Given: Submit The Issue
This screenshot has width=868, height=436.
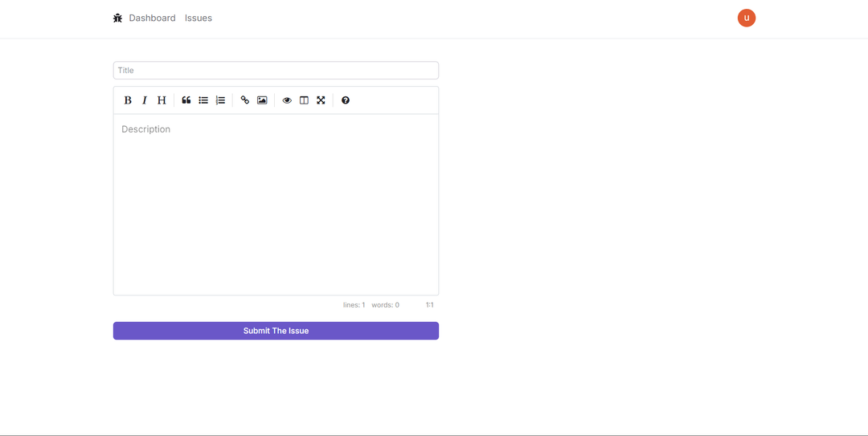Looking at the screenshot, I should (276, 331).
